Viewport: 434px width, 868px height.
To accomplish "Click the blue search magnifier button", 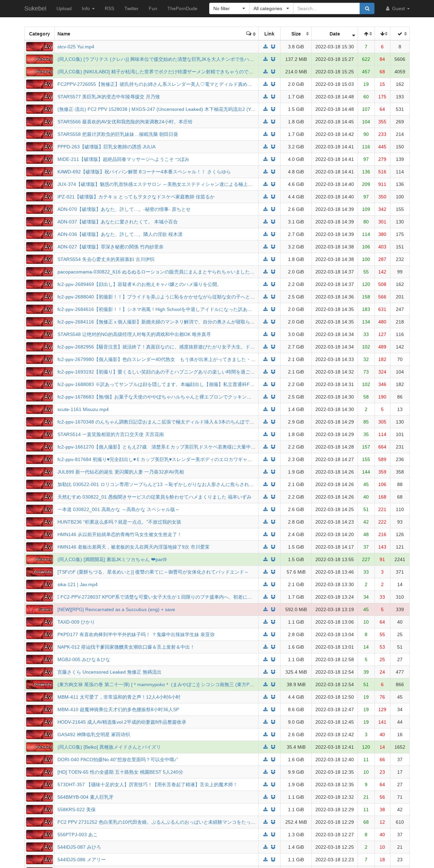I will (x=367, y=8).
